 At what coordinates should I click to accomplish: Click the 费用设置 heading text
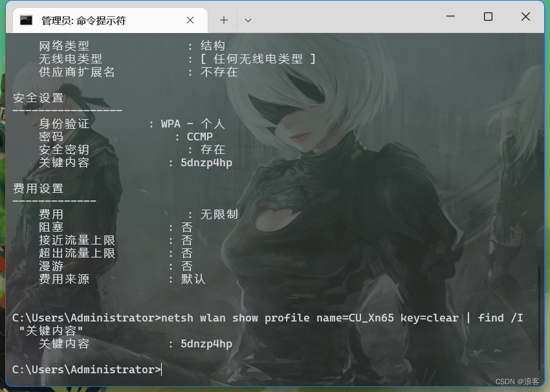click(x=38, y=188)
